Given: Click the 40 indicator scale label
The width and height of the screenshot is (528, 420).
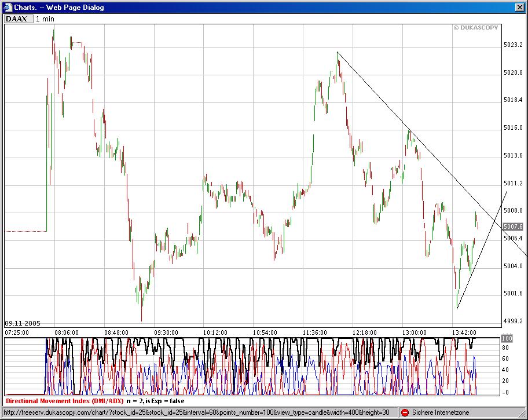Looking at the screenshot, I should pos(505,370).
